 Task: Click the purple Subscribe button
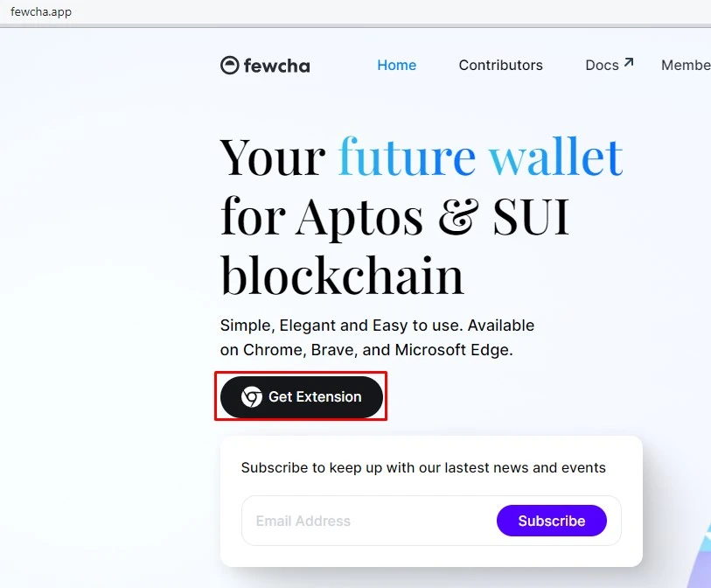click(551, 521)
